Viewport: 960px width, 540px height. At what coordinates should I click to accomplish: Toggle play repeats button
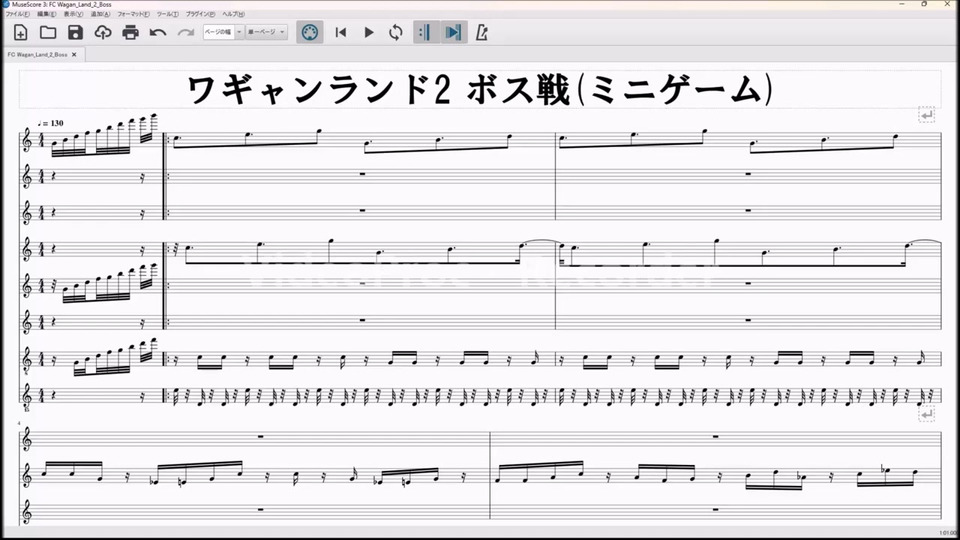(426, 32)
